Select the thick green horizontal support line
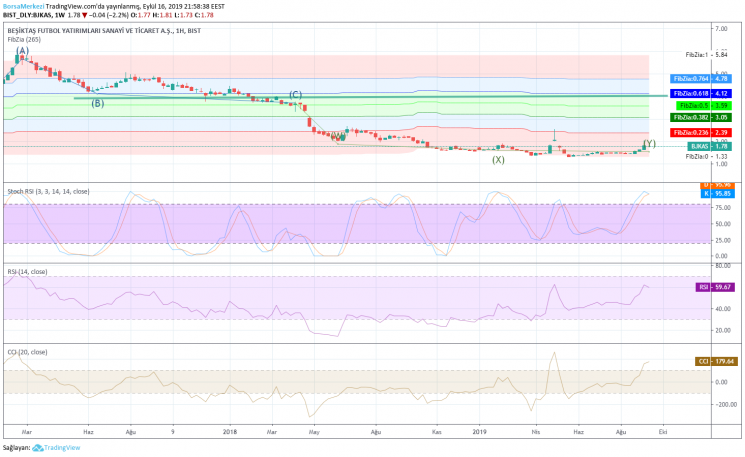The width and height of the screenshot is (745, 457). 371,97
